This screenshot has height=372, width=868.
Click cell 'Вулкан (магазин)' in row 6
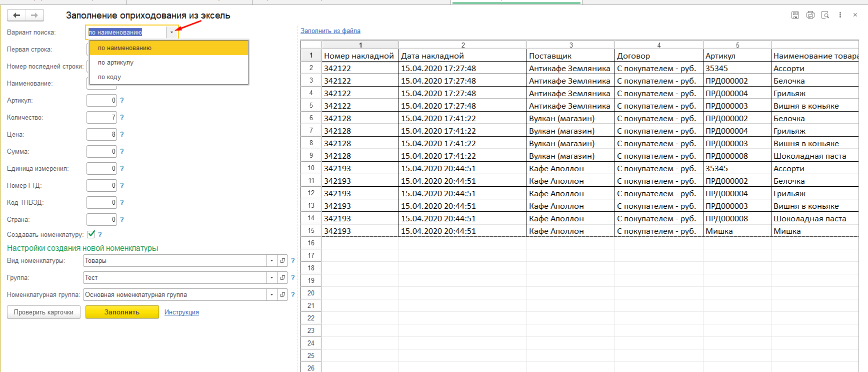(570, 118)
